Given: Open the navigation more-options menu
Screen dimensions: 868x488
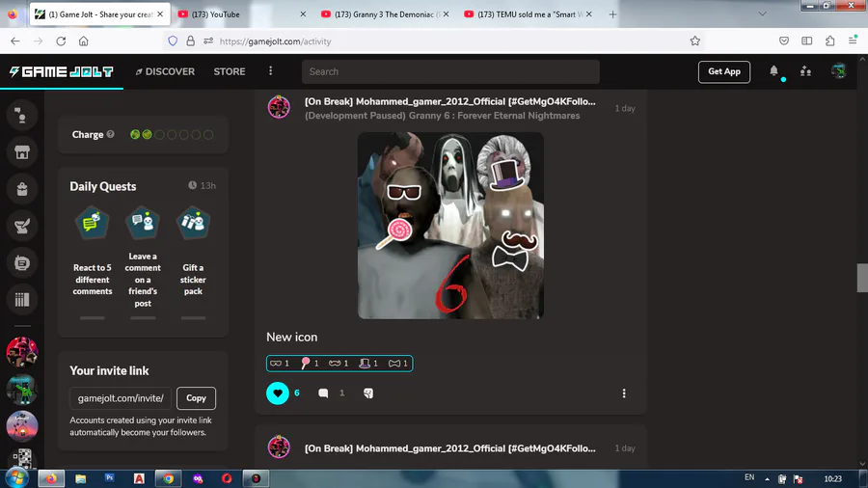Looking at the screenshot, I should click(x=271, y=70).
